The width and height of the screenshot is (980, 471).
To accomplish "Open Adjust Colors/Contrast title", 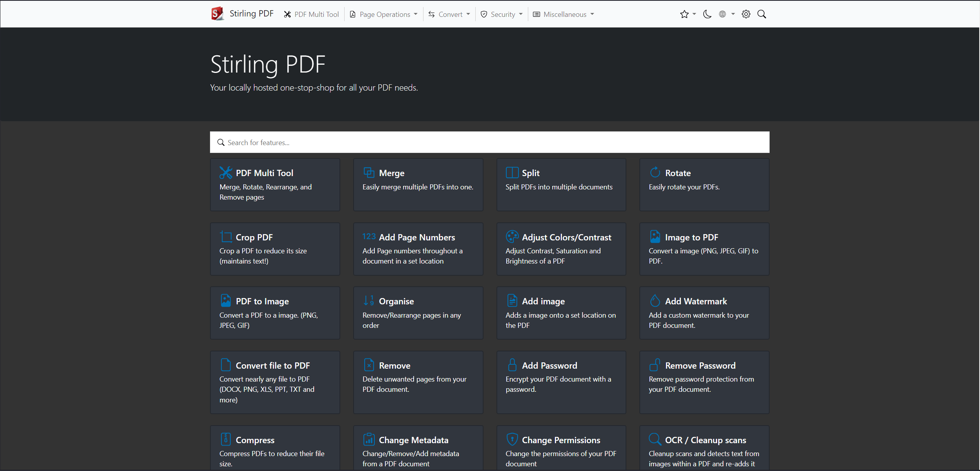I will [x=566, y=237].
